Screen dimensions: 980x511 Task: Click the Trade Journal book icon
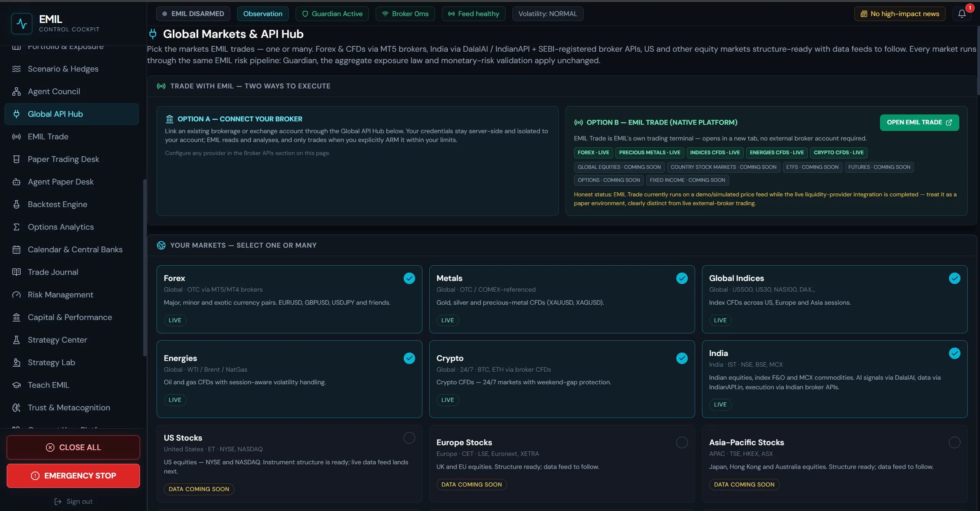pyautogui.click(x=16, y=272)
